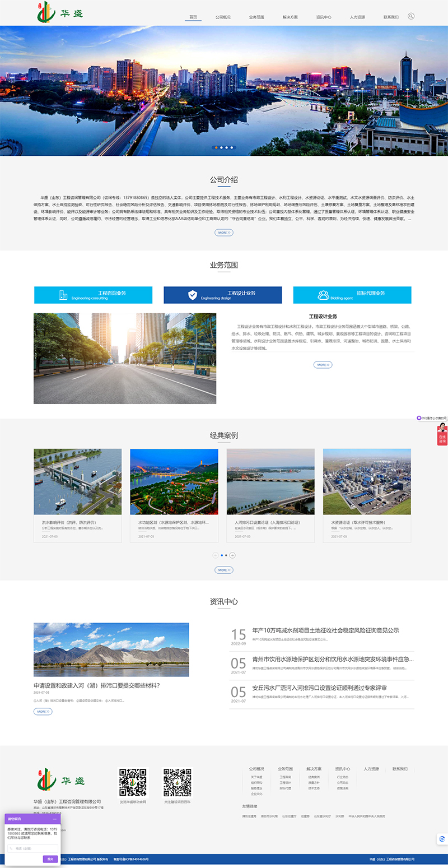Click the previous arrow under 经典案例
Image resolution: width=448 pixels, height=868 pixels.
[215, 555]
